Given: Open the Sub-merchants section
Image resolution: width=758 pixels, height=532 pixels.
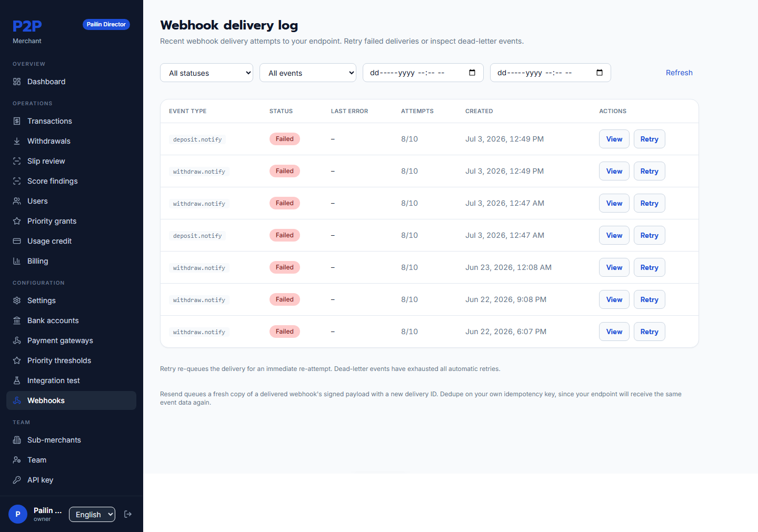Looking at the screenshot, I should [x=71, y=440].
